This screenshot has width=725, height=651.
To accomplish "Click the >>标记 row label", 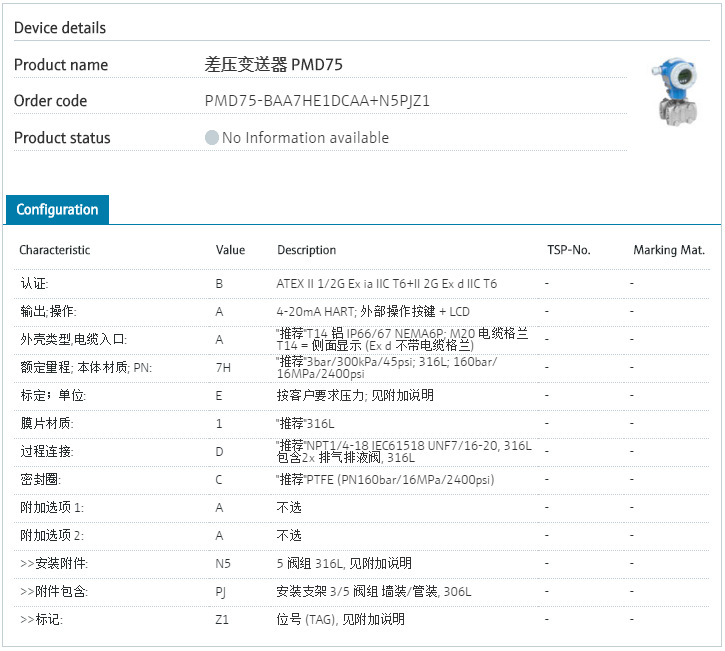I will 41,620.
